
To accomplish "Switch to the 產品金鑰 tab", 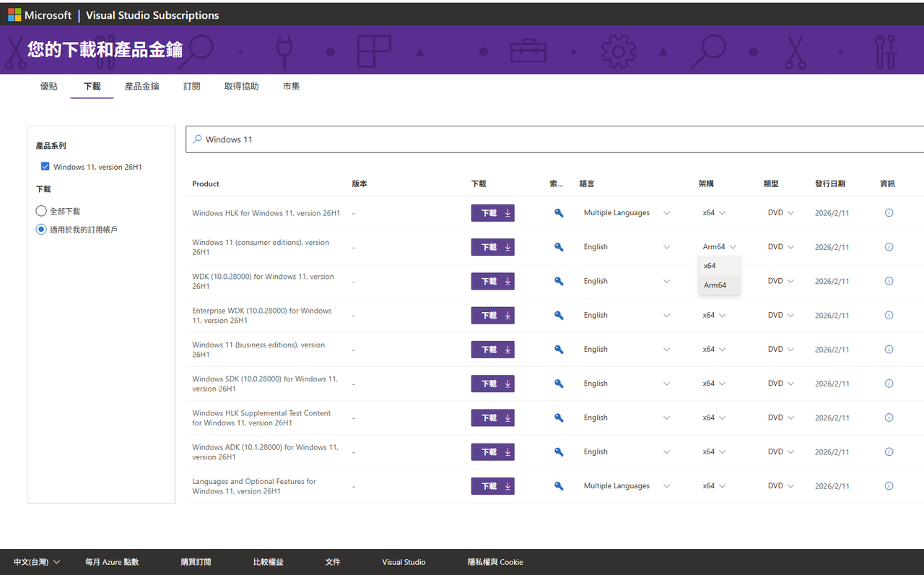I will point(141,86).
